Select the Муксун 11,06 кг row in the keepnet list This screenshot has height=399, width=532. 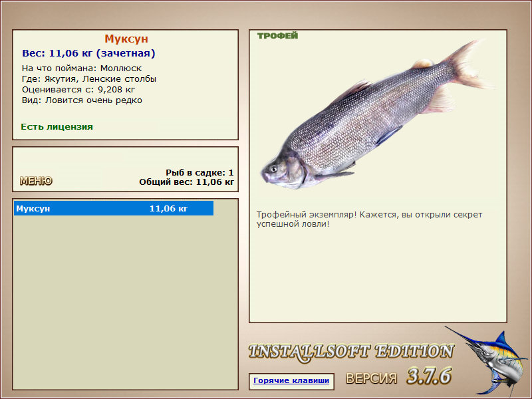[114, 208]
